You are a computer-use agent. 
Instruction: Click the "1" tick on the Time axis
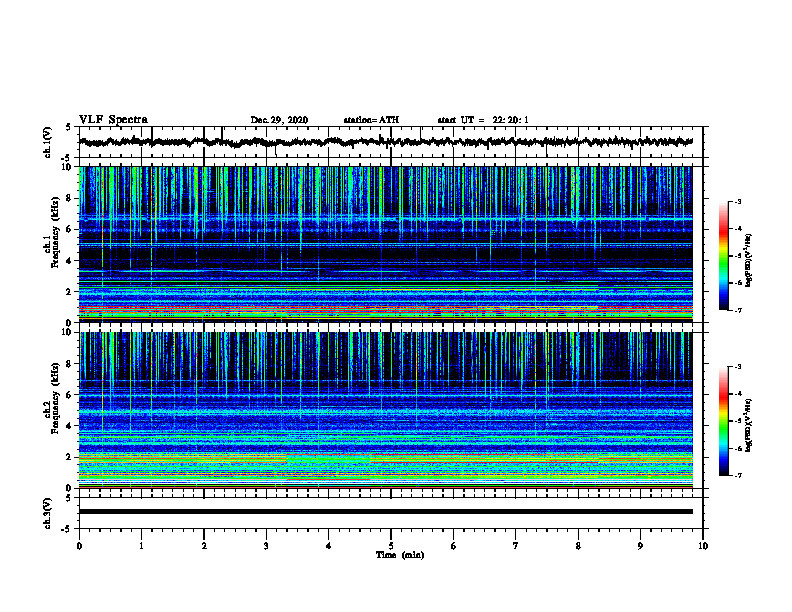(141, 546)
